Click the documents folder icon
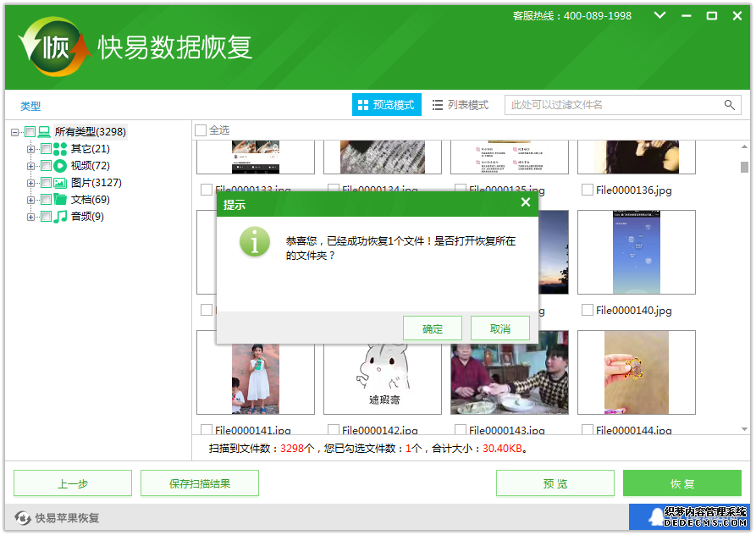 (60, 200)
